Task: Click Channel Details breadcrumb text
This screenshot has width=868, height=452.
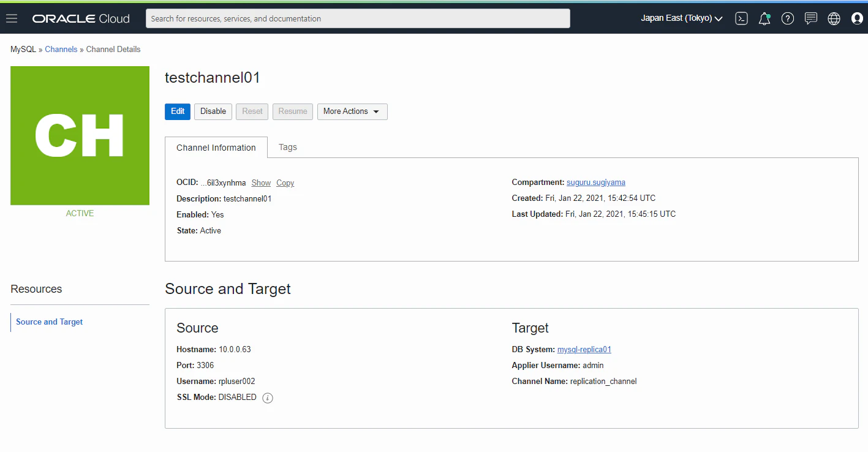Action: coord(113,49)
